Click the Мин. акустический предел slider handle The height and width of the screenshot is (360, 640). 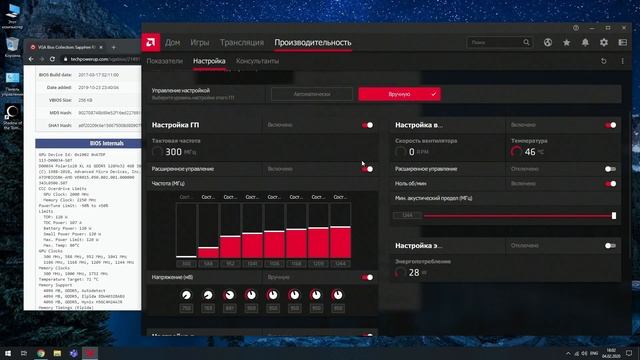coord(614,216)
